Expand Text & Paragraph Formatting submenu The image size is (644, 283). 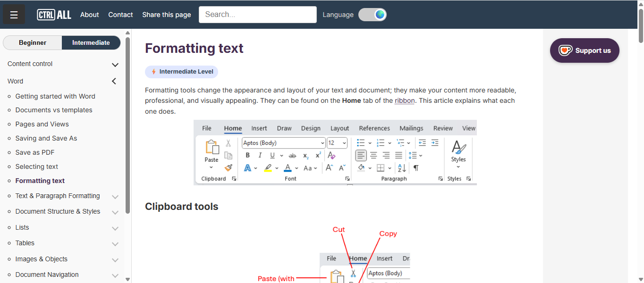click(115, 197)
